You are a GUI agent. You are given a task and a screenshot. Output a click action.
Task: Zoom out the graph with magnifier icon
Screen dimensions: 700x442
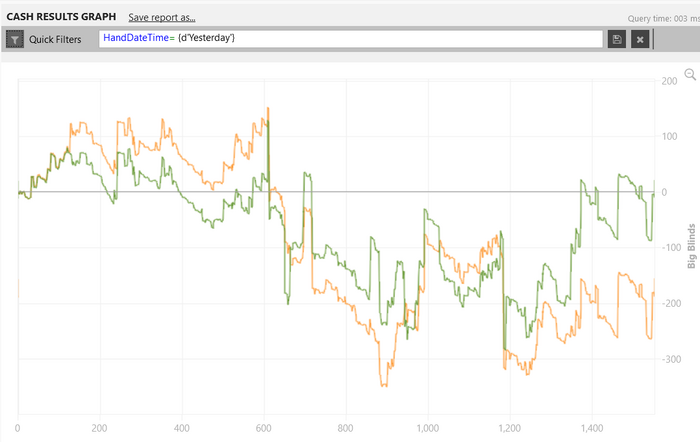click(x=690, y=74)
